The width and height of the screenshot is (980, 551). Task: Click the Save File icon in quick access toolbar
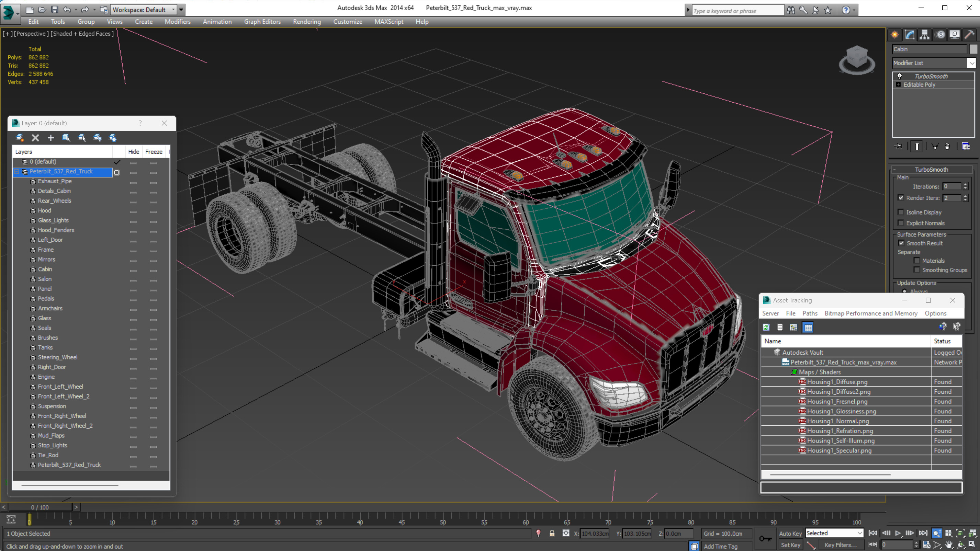54,10
